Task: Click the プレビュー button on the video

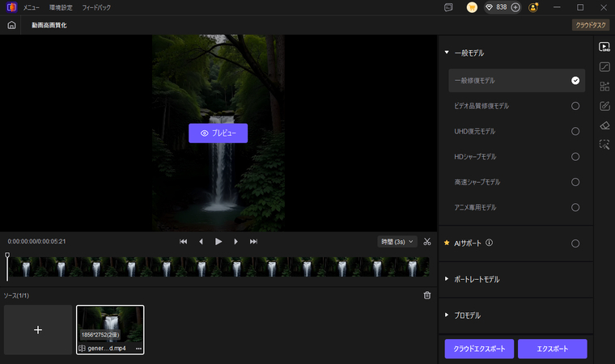Action: click(x=218, y=133)
